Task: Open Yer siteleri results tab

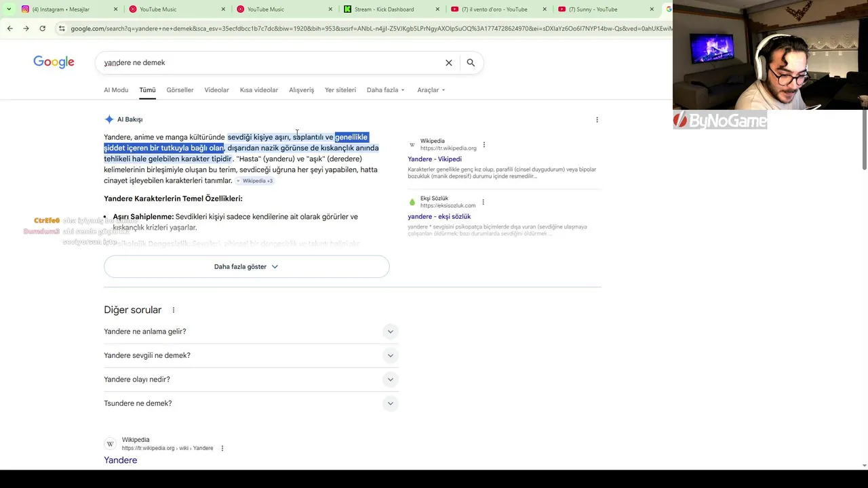Action: [x=340, y=90]
